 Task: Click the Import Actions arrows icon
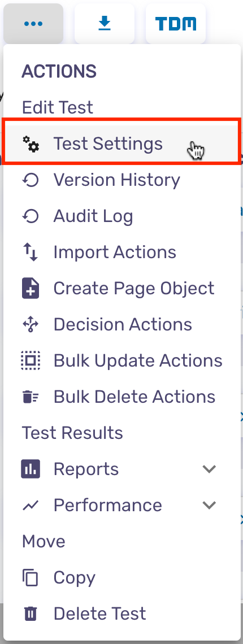click(31, 252)
